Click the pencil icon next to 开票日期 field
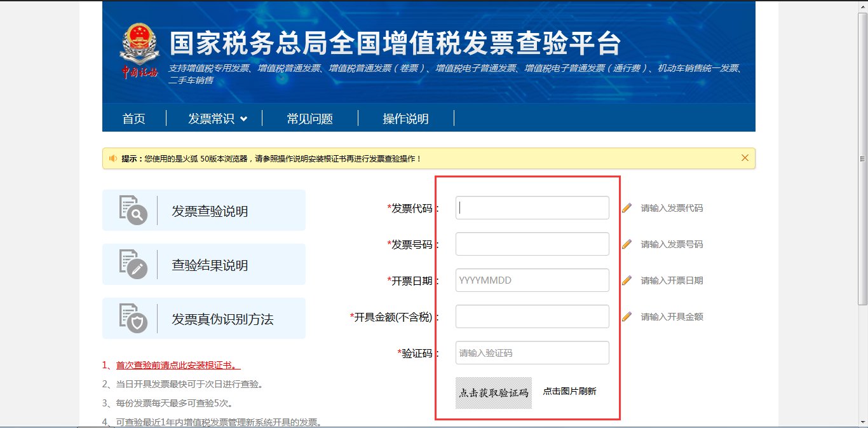Viewport: 868px width, 428px height. tap(628, 280)
